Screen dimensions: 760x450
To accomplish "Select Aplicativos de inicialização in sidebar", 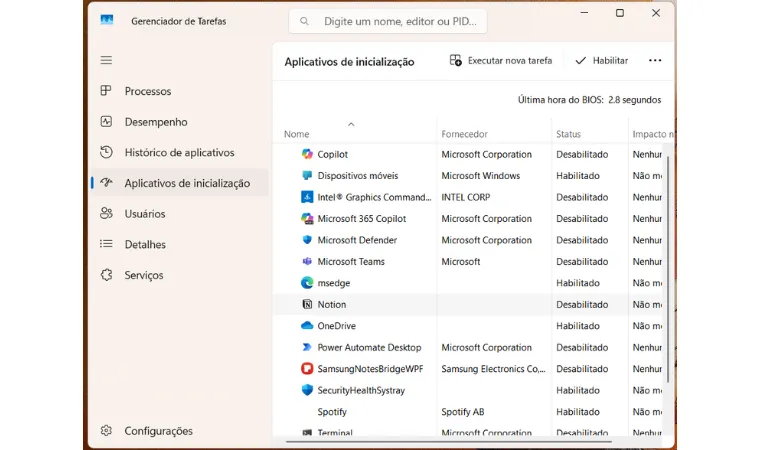I will [180, 183].
